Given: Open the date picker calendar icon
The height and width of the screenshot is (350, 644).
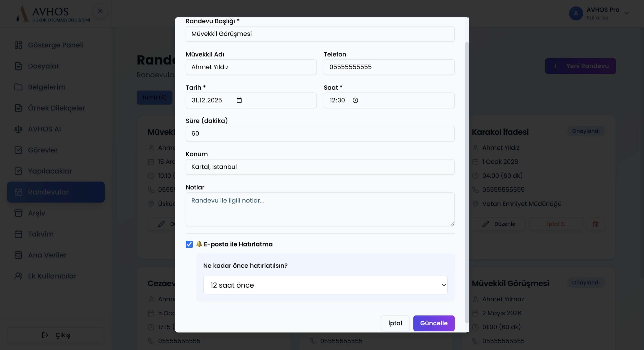Looking at the screenshot, I should (x=239, y=100).
